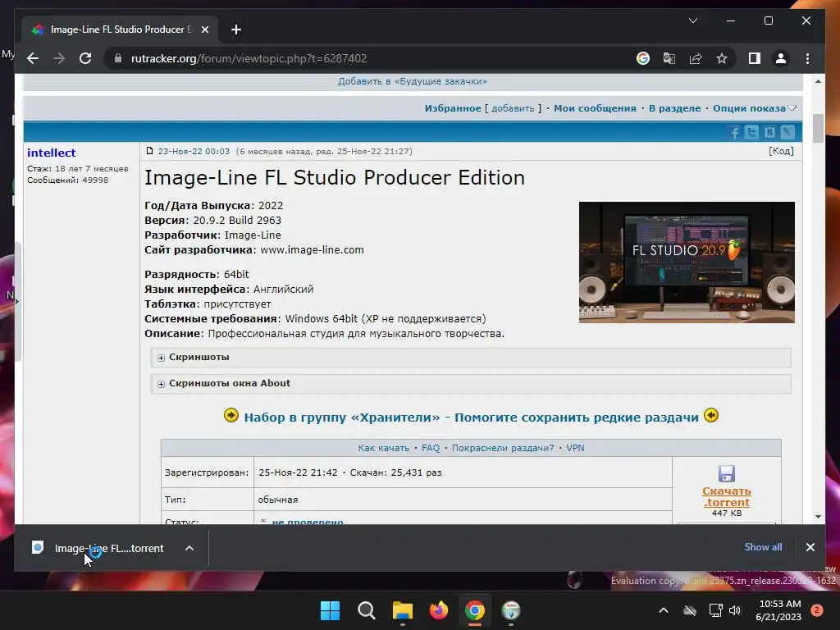Image resolution: width=840 pixels, height=630 pixels.
Task: Click Show all downloads
Action: coord(763,547)
